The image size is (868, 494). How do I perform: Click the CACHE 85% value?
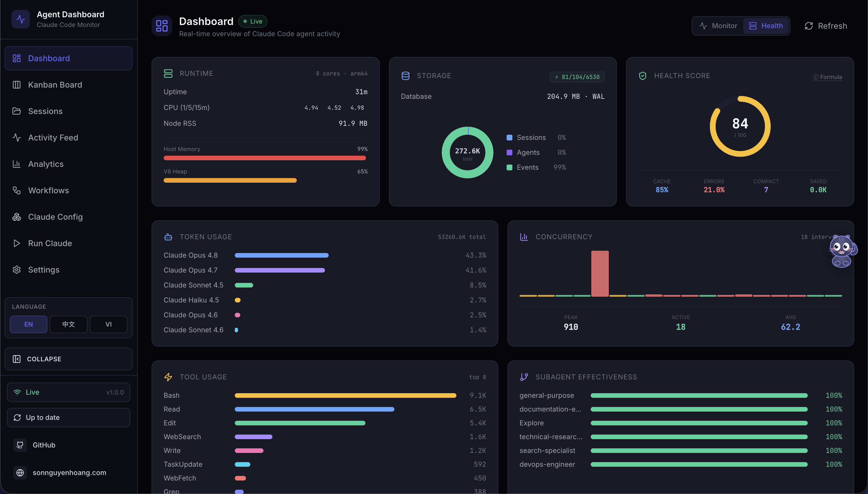pyautogui.click(x=662, y=190)
